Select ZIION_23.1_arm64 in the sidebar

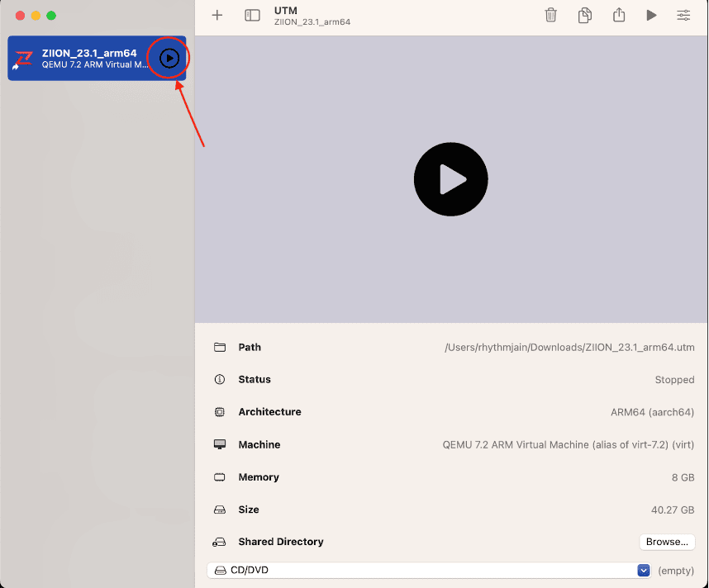[97, 59]
